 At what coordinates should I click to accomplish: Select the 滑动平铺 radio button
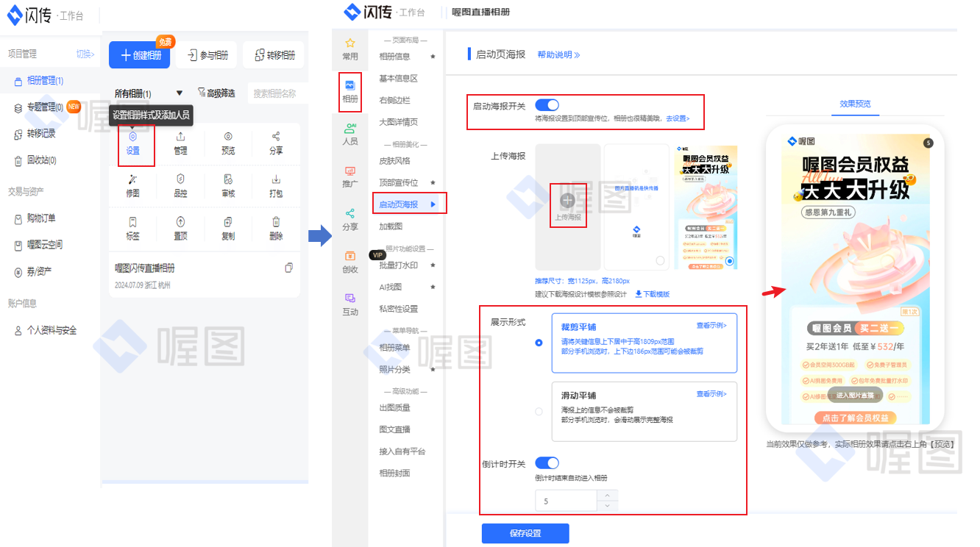tap(539, 411)
